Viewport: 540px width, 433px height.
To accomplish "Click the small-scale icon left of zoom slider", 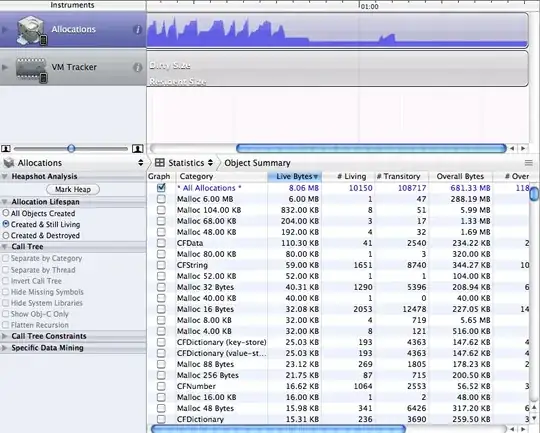I will [x=6, y=148].
